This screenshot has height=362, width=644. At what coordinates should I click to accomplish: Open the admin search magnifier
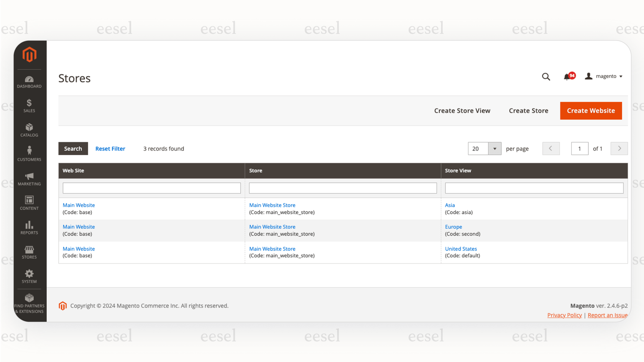[546, 76]
